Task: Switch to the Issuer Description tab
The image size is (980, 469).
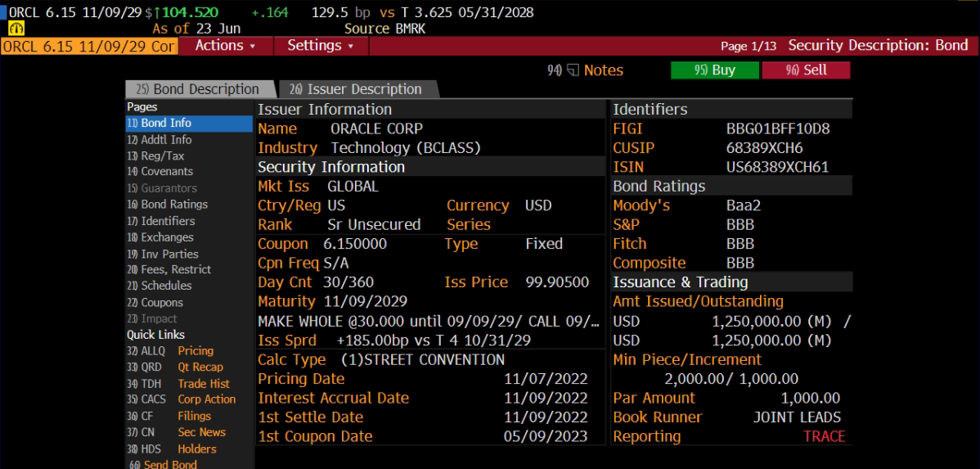Action: (x=357, y=89)
